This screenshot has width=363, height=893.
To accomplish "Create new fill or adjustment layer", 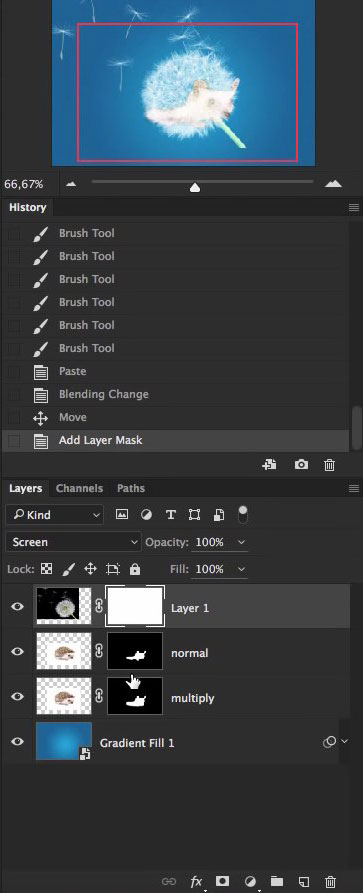I will [250, 881].
